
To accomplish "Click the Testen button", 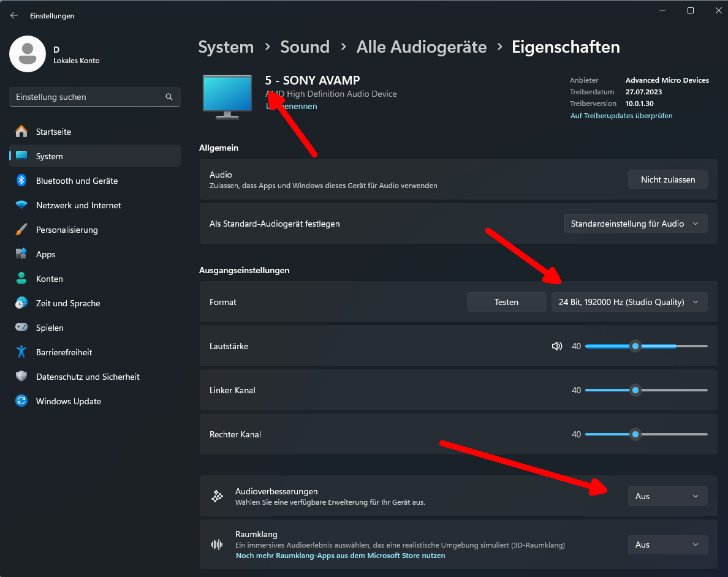I will (506, 302).
